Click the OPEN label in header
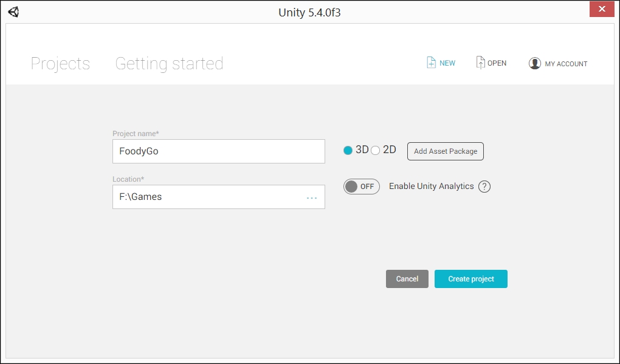This screenshot has width=620, height=364. pos(497,63)
